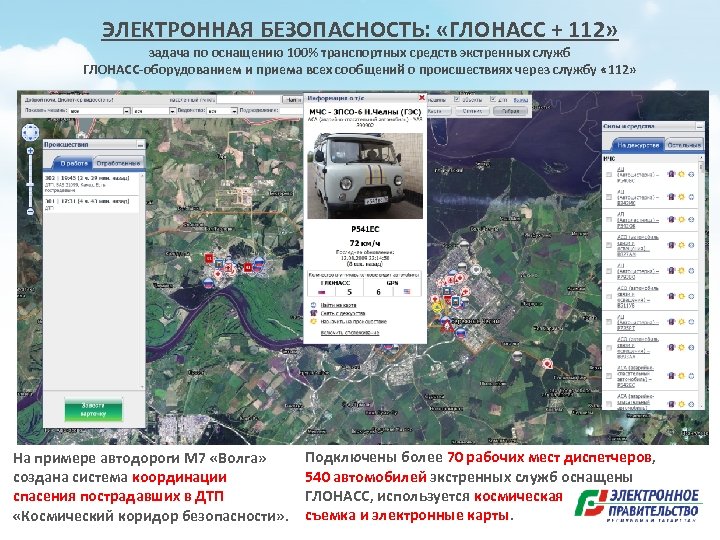Click sun icon beside 'Назначить на происшествие'
This screenshot has width=720, height=540.
coord(314,321)
